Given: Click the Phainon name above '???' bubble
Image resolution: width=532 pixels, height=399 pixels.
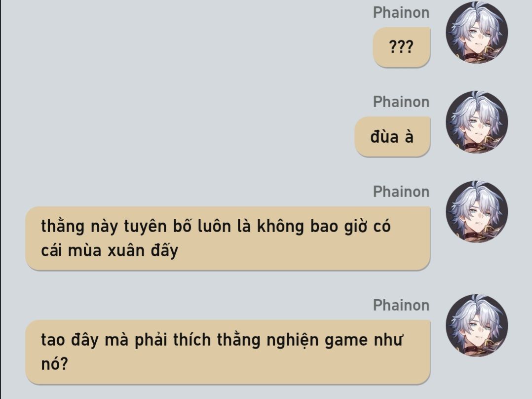Looking at the screenshot, I should pos(401,12).
